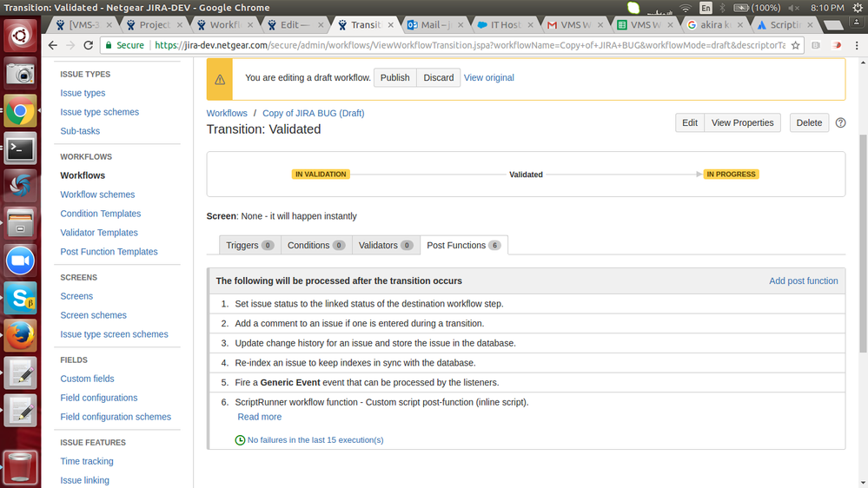
Task: Open Files manager in dock
Action: (x=20, y=223)
